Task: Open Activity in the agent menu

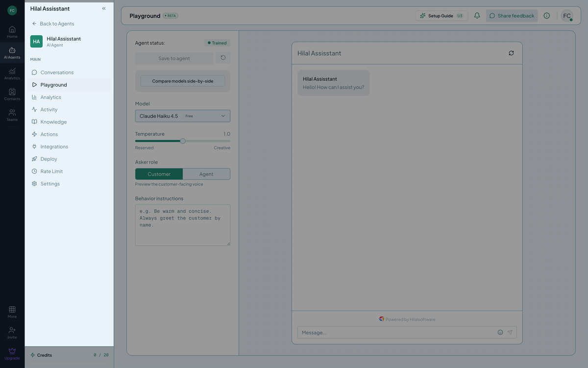Action: [x=69, y=110]
